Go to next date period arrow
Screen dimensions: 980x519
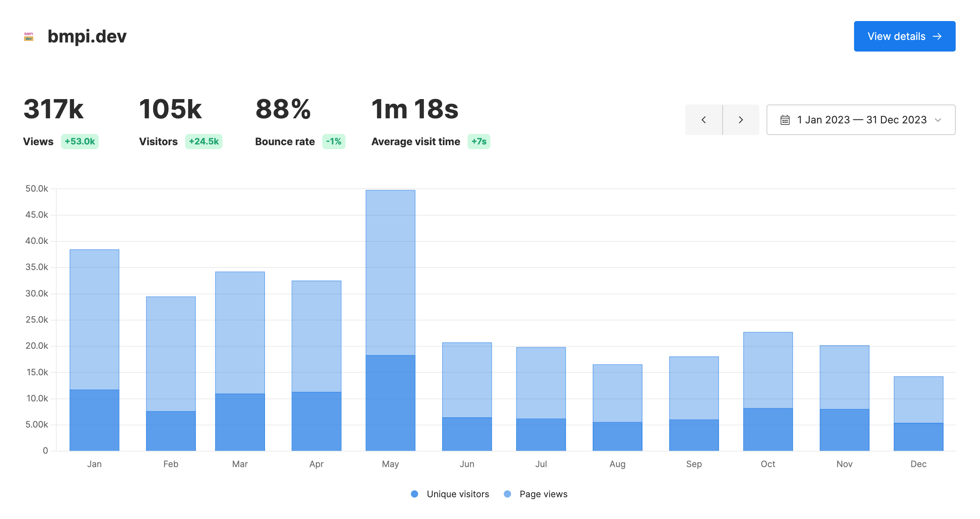740,120
